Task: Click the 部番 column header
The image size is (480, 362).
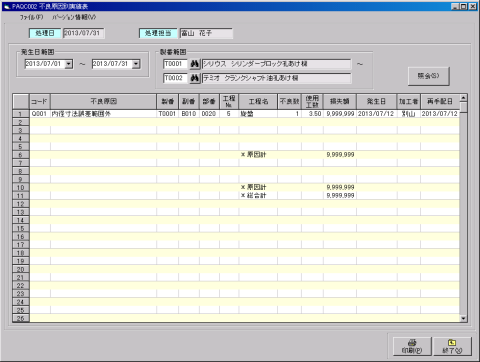Action: point(209,101)
